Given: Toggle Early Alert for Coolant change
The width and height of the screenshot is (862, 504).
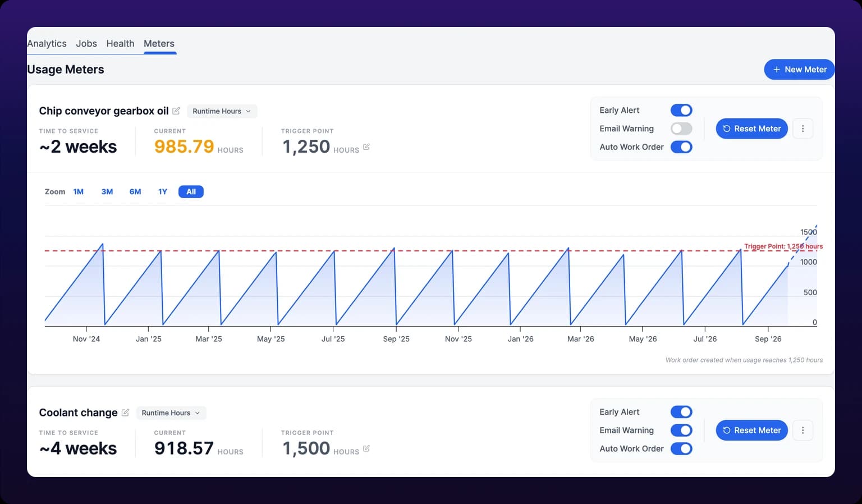Looking at the screenshot, I should (x=681, y=412).
